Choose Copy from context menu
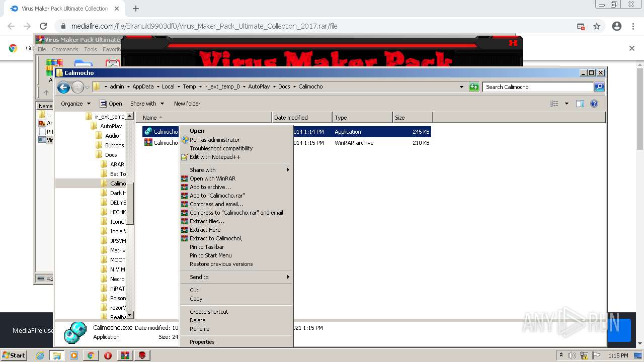 (196, 299)
